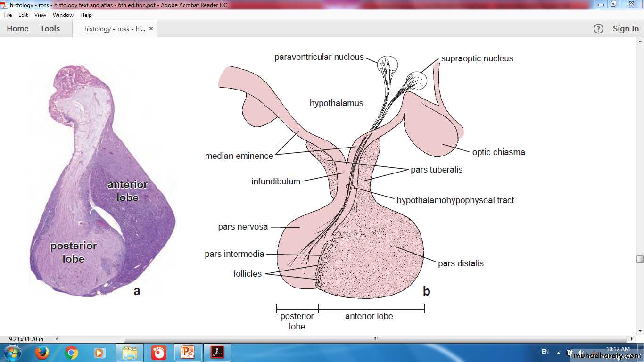The image size is (644, 362).
Task: Click the Help question mark icon
Action: click(x=598, y=29)
